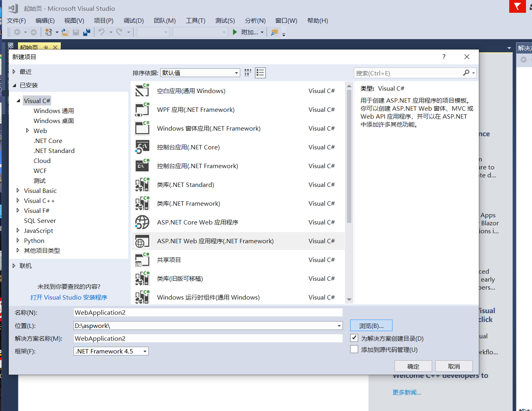Select Cloud under Visual C#
This screenshot has height=411, width=532.
(x=42, y=161)
